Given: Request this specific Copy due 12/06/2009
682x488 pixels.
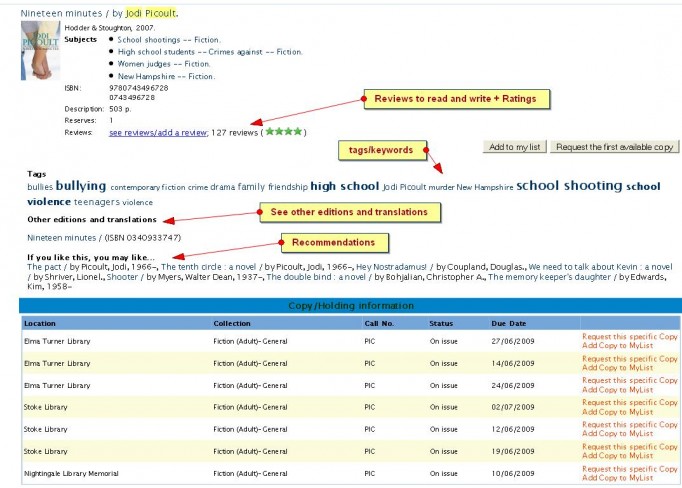Looking at the screenshot, I should (x=629, y=424).
